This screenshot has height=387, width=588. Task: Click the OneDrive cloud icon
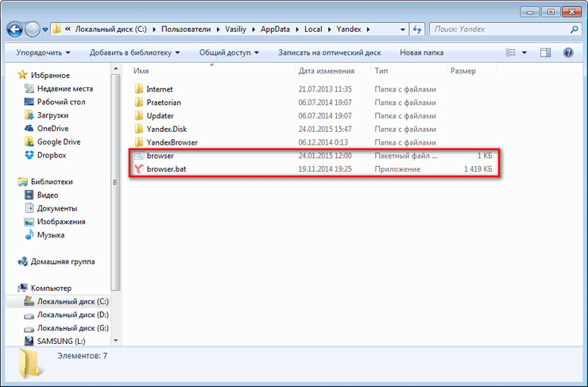pyautogui.click(x=29, y=128)
